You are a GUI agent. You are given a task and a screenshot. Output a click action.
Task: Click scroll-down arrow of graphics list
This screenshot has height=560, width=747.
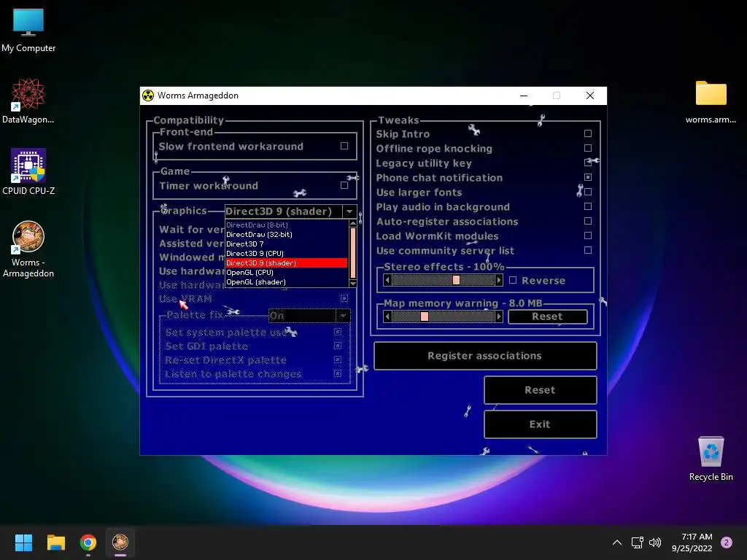353,284
